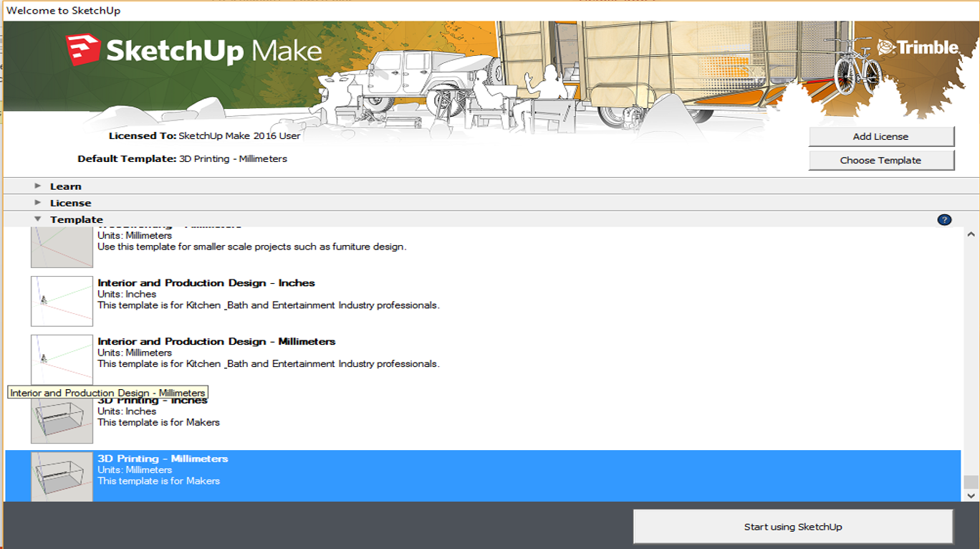Click the scrollbar up arrow

click(970, 234)
